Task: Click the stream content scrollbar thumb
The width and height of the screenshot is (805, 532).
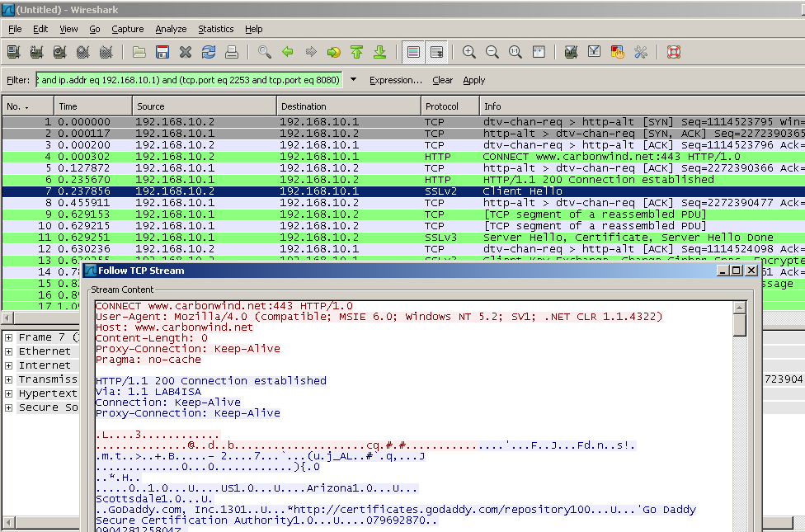Action: pyautogui.click(x=739, y=325)
